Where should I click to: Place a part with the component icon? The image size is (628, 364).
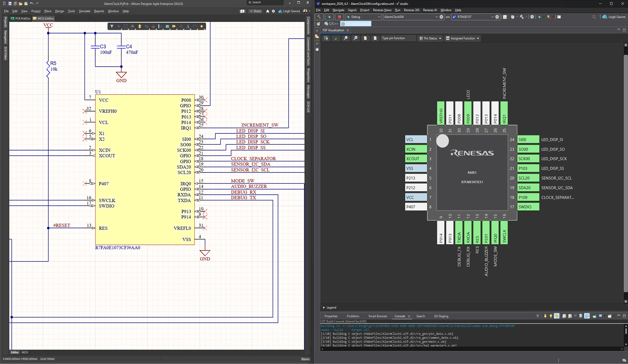(140, 26)
